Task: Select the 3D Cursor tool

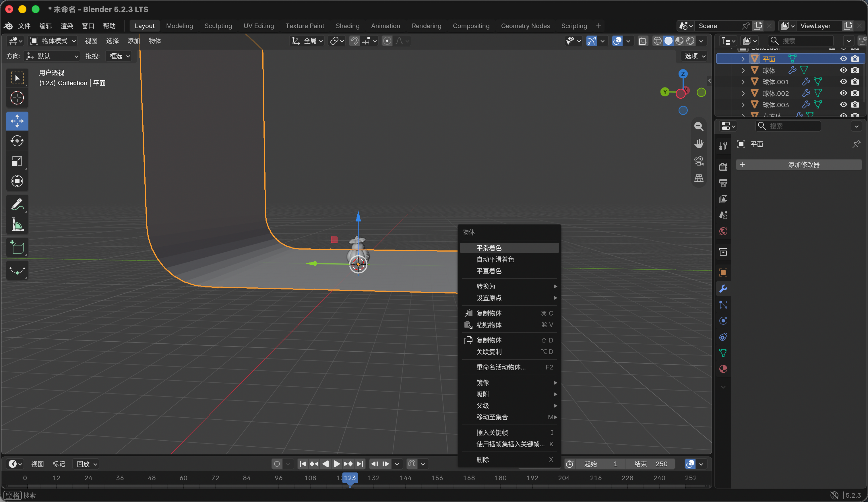Action: [x=17, y=98]
